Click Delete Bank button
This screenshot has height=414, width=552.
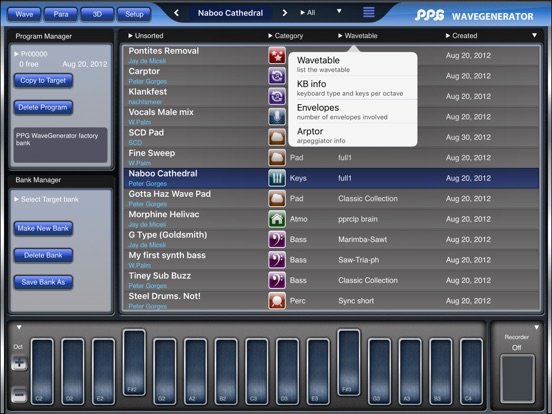[x=43, y=255]
